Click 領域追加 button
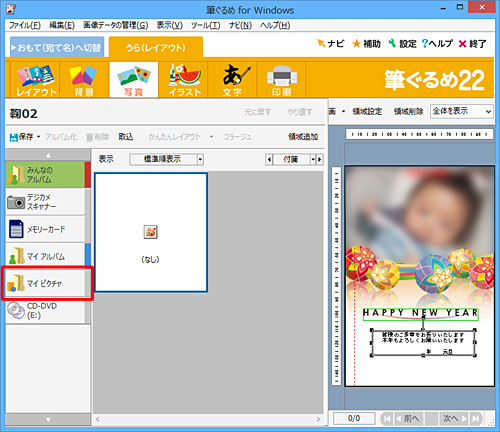This screenshot has height=432, width=500. point(303,137)
